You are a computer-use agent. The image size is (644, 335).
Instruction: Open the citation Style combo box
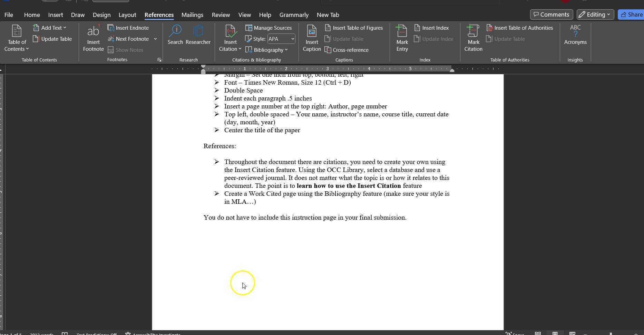click(x=281, y=39)
